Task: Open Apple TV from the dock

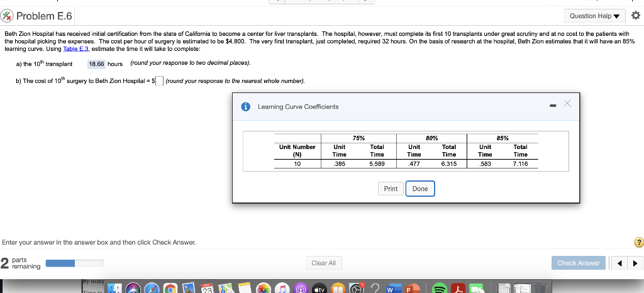Action: pos(319,288)
